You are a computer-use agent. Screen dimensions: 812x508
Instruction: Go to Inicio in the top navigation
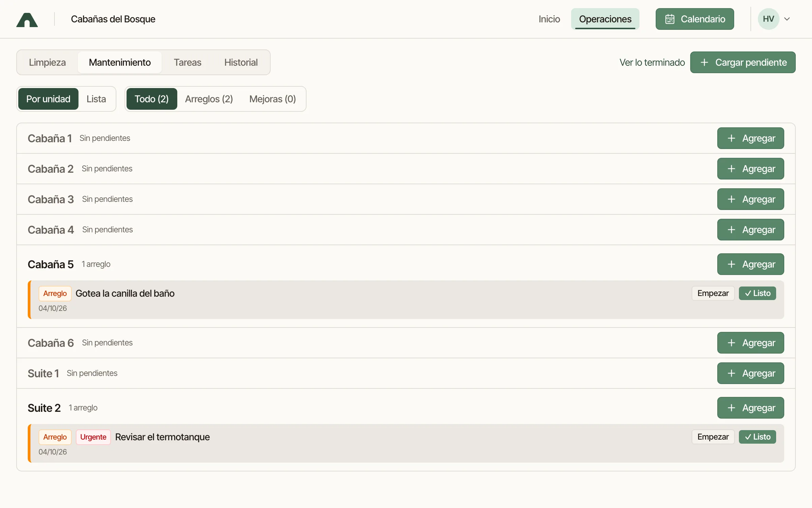point(549,19)
